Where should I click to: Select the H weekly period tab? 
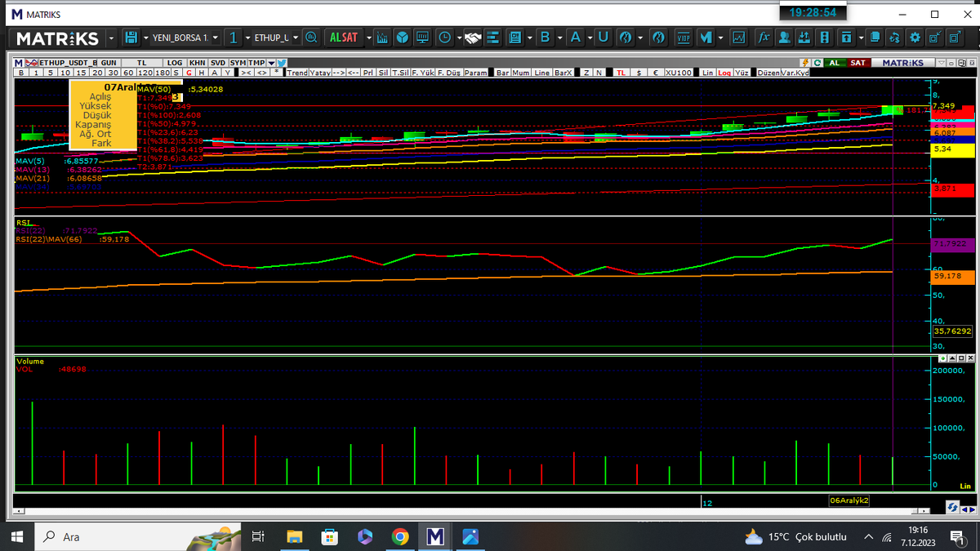202,73
